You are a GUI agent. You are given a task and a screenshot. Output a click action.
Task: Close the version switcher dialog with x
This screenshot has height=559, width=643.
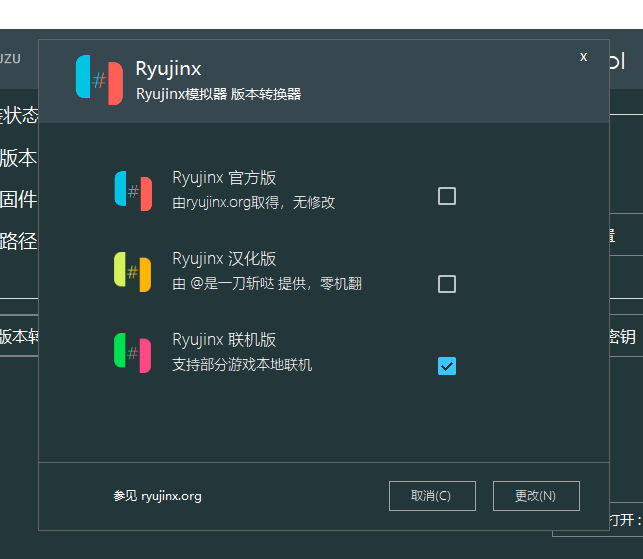coord(583,57)
